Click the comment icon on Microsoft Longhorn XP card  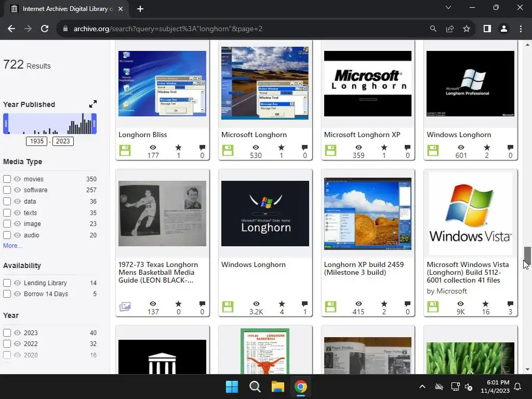coord(407,147)
